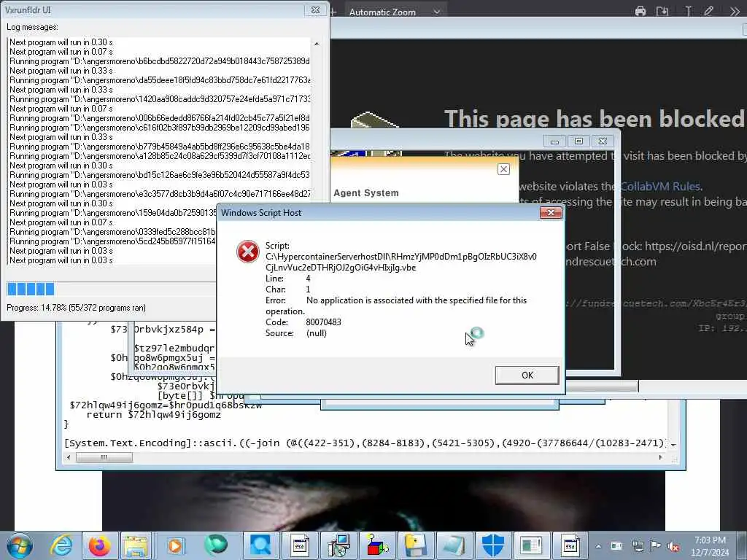Open the blue shield security taskbar icon
747x560 pixels.
point(493,545)
